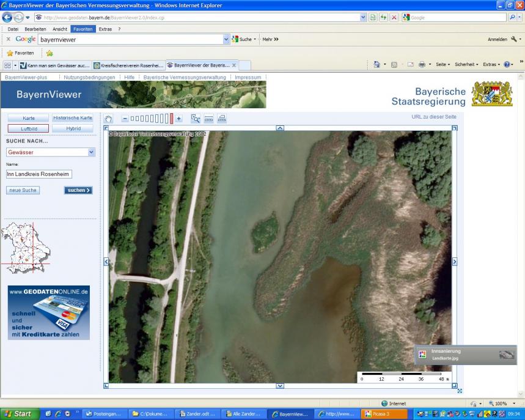The image size is (525, 420).
Task: Pan map to the bottom-left corner
Action: (106, 386)
